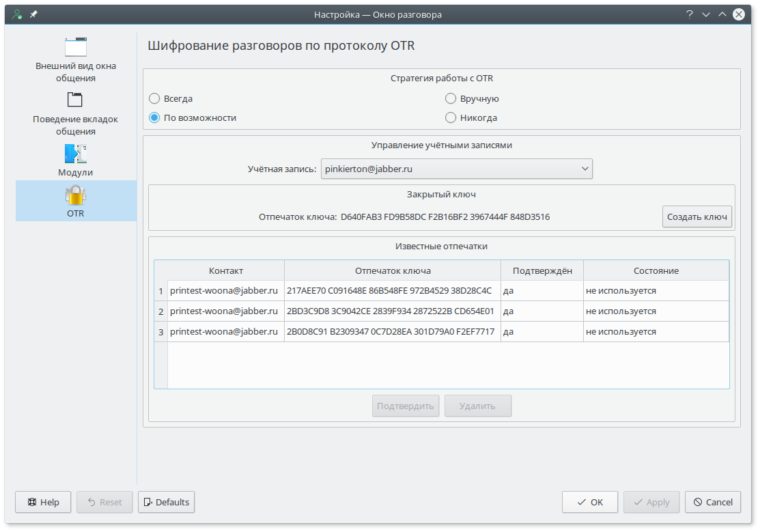The height and width of the screenshot is (532, 760).
Task: Select the fingerprint cell starting with 2B0D8C91
Action: coord(393,332)
